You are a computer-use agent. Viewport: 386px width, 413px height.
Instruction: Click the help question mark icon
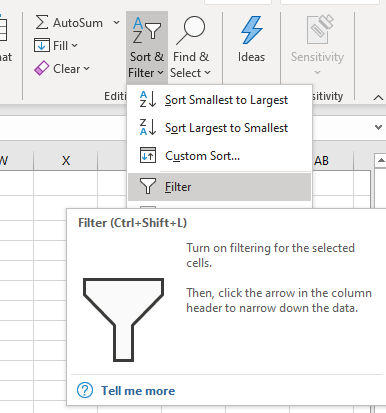pyautogui.click(x=85, y=390)
